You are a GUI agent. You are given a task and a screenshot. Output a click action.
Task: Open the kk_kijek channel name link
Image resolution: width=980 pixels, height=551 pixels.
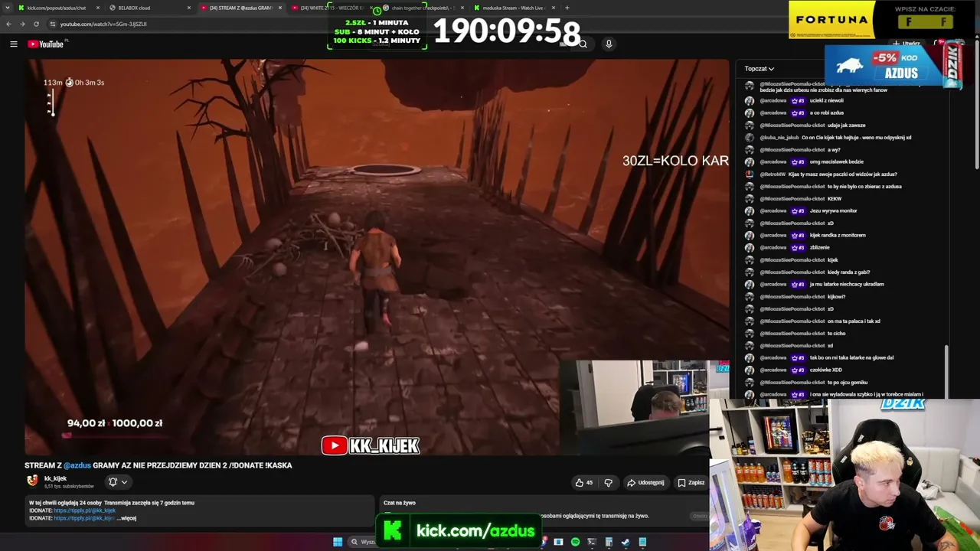(x=55, y=478)
